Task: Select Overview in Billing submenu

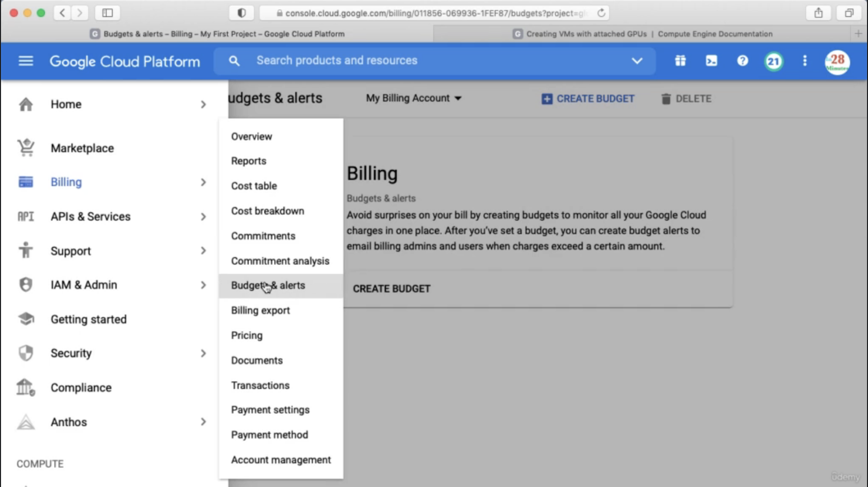Action: (x=281, y=137)
